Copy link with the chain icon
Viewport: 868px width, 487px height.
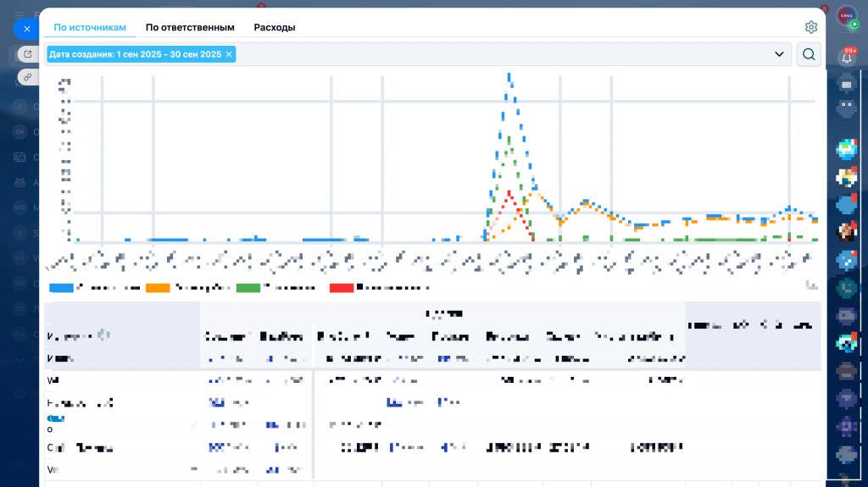pos(28,77)
